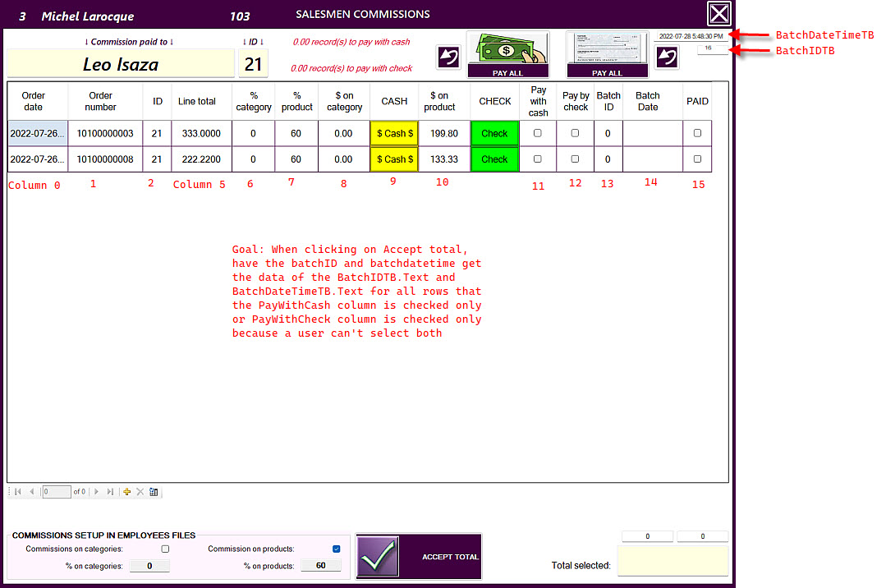This screenshot has height=588, width=886.
Task: Click the next record arrow in the navigator
Action: point(96,491)
